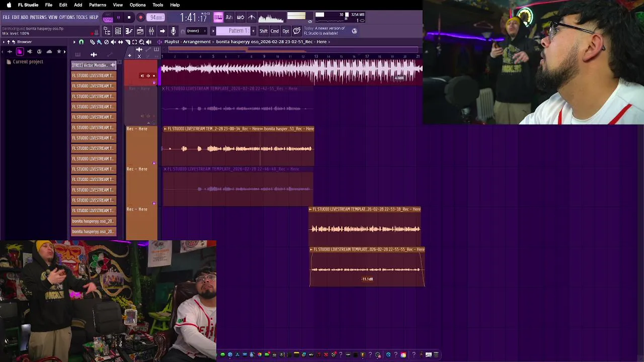This screenshot has width=644, height=362.
Task: Select the Mute tool
Action: pos(113,42)
